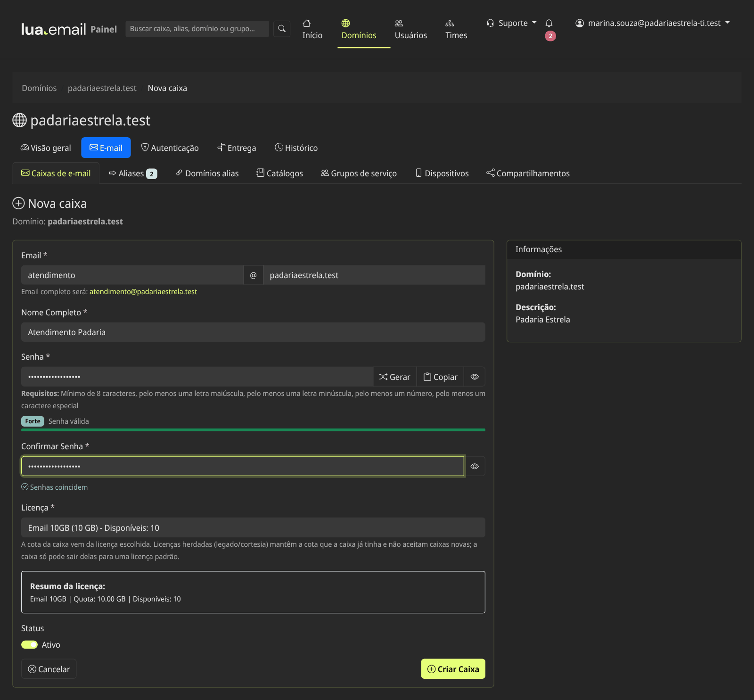Viewport: 754px width, 700px height.
Task: Click the search magnifier icon button
Action: click(282, 29)
